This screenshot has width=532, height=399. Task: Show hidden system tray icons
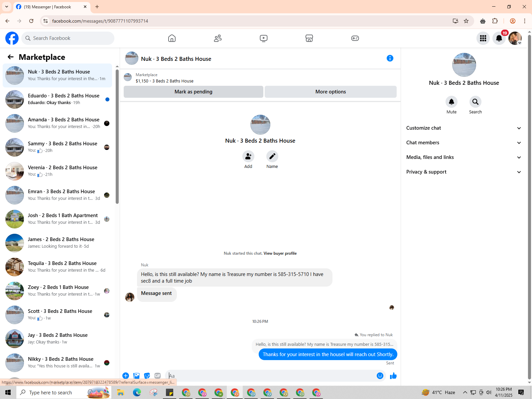465,393
